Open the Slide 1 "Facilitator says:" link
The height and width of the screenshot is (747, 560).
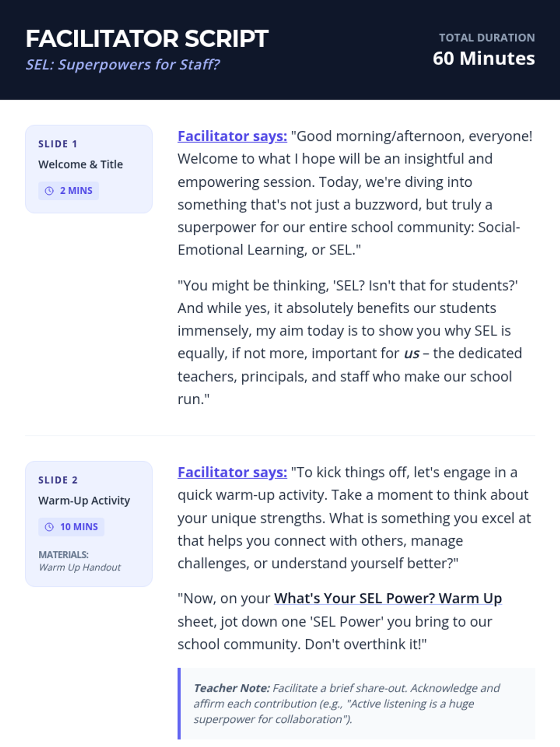(232, 136)
